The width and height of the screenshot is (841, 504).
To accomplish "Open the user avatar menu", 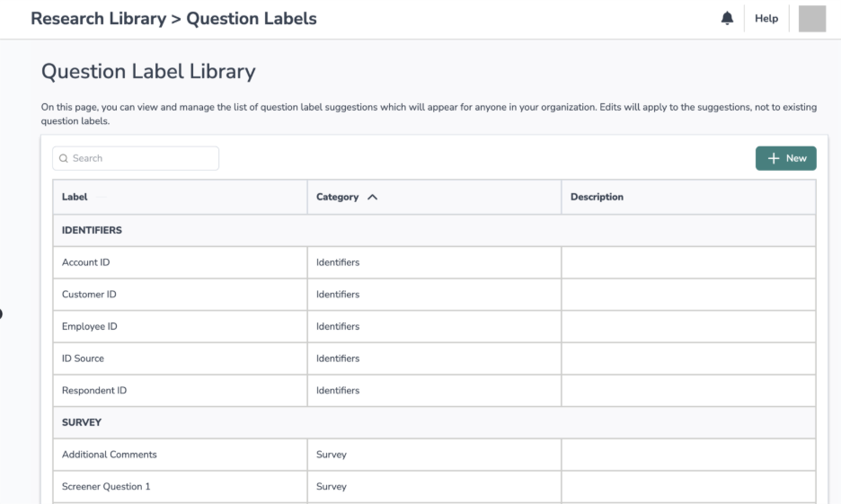I will [811, 19].
